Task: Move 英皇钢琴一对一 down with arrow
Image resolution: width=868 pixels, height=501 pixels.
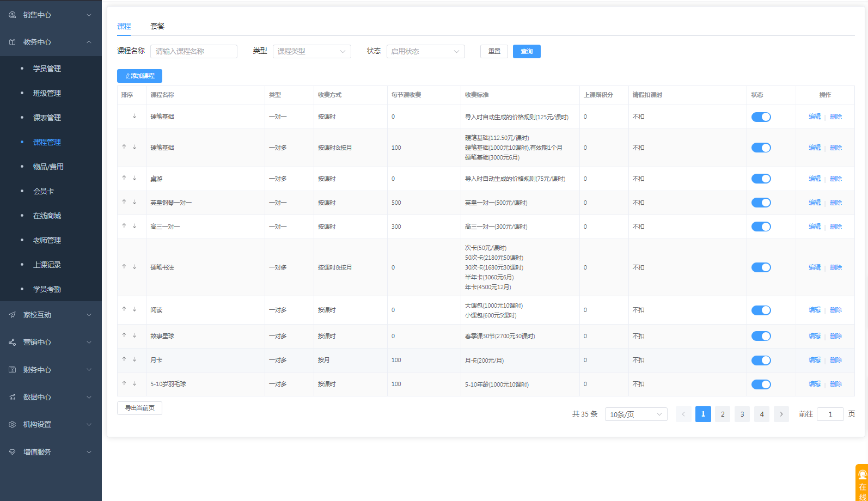Action: coord(135,202)
